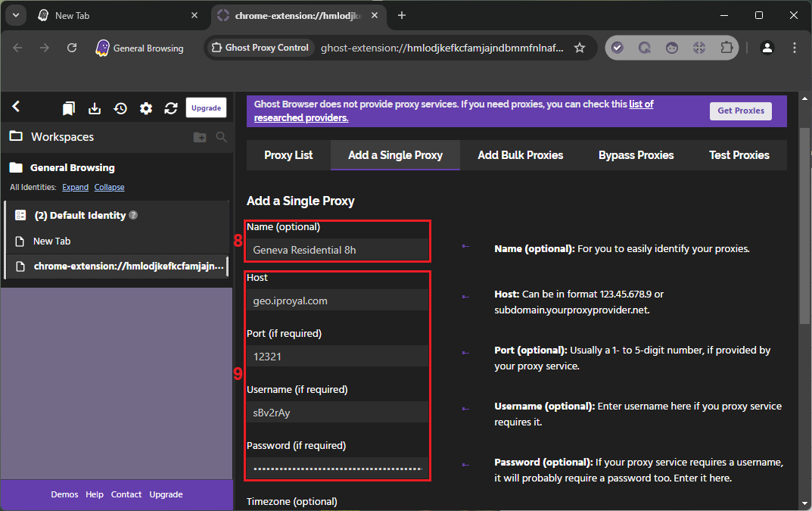Open the tab search dropdown arrow
Image resolution: width=812 pixels, height=511 pixels.
(16, 16)
